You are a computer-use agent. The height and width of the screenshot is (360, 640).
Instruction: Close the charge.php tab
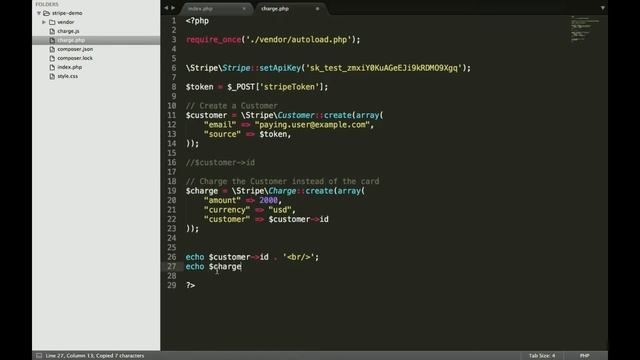(x=317, y=8)
